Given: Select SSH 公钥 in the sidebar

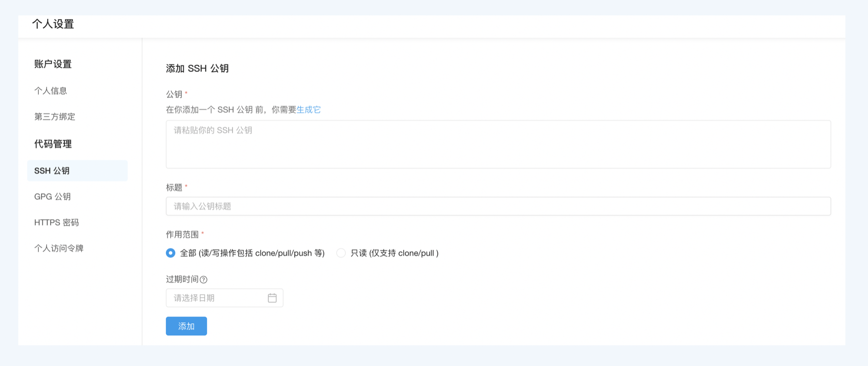Looking at the screenshot, I should tap(77, 170).
